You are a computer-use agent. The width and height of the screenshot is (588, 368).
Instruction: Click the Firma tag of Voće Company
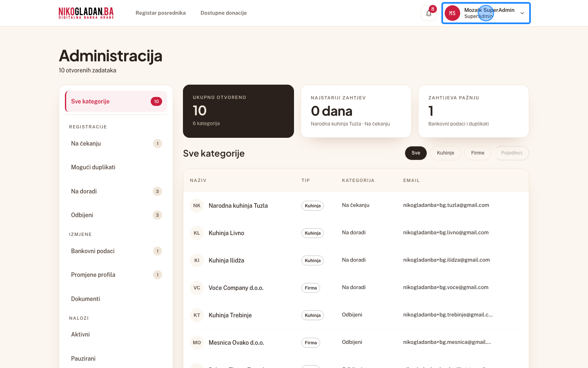tap(311, 288)
